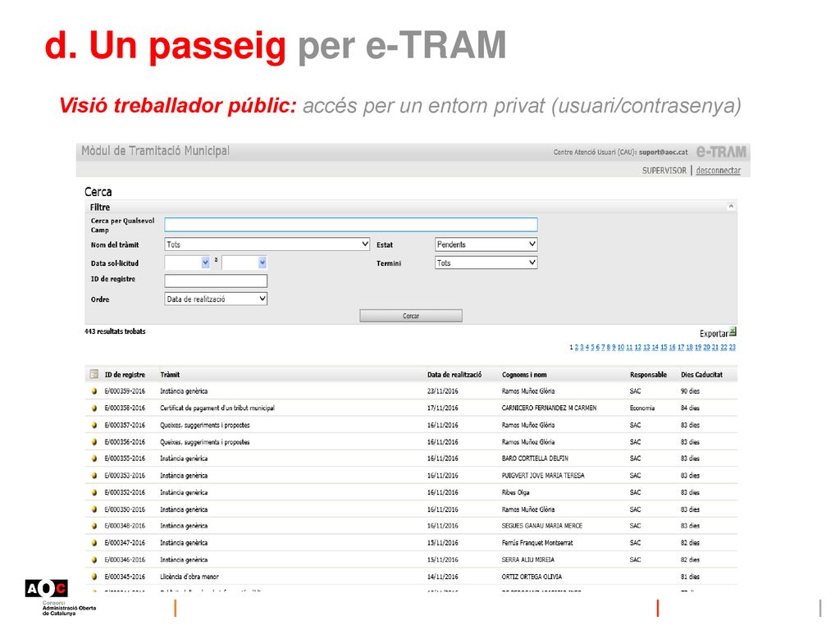Open the Ordre dropdown showing Data de realització
This screenshot has height=630, width=840.
[x=216, y=299]
